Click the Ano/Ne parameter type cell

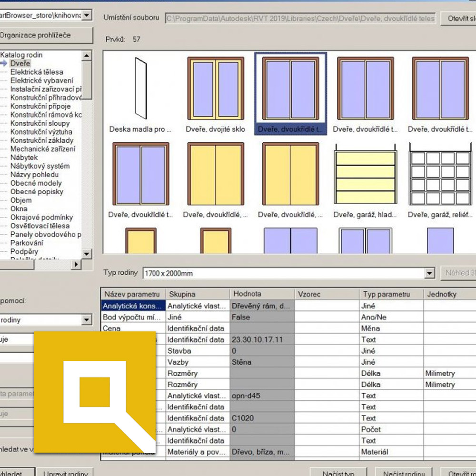391,317
